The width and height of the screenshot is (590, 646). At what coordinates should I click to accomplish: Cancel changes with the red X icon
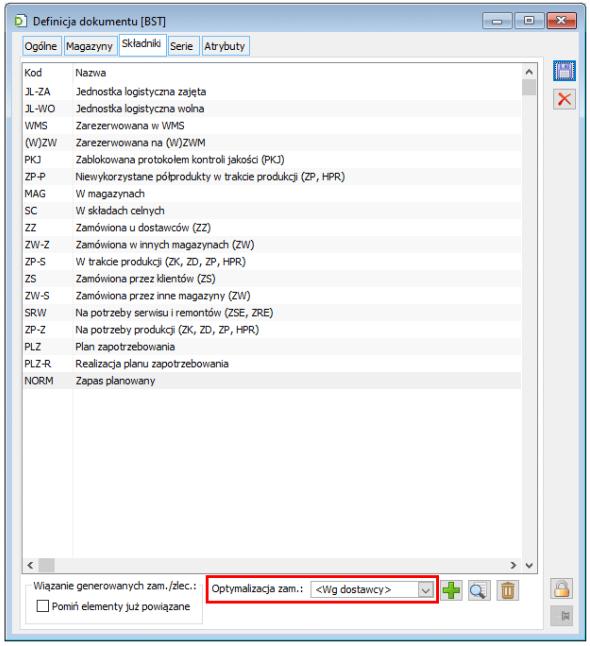564,99
